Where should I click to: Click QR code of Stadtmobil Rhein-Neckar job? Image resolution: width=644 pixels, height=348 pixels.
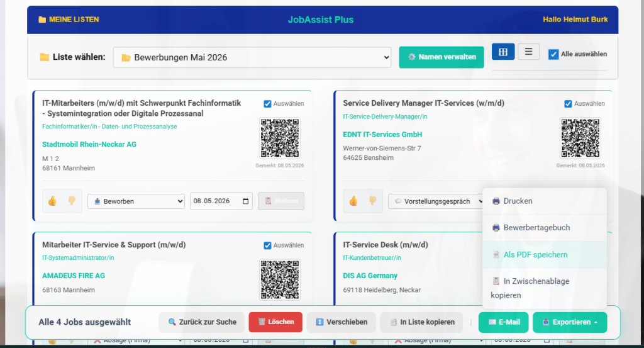[x=280, y=138]
